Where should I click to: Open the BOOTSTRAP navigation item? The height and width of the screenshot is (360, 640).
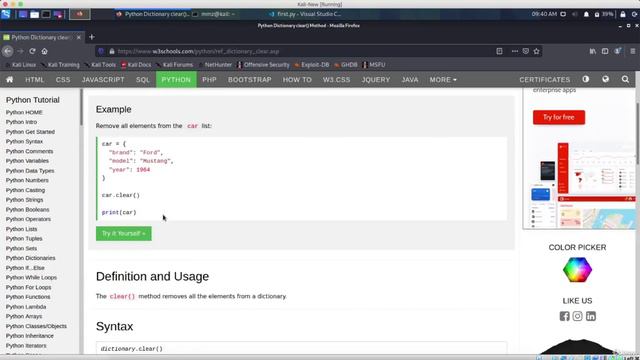[x=249, y=80]
